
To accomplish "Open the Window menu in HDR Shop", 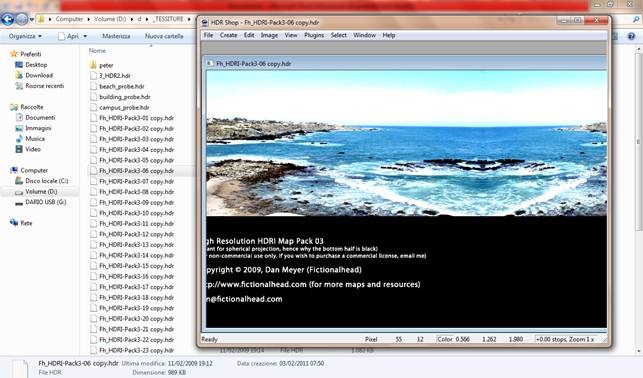I will pyautogui.click(x=365, y=35).
